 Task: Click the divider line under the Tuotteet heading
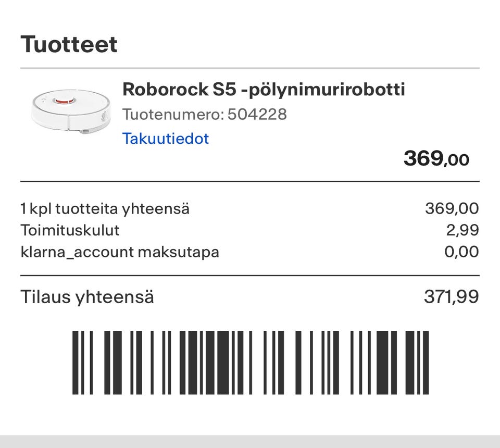tap(250, 68)
